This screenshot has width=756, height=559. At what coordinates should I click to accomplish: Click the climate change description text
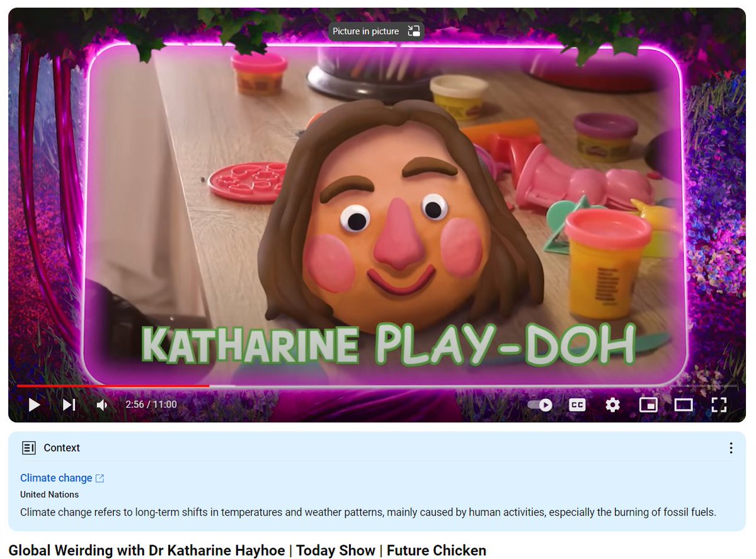click(368, 512)
